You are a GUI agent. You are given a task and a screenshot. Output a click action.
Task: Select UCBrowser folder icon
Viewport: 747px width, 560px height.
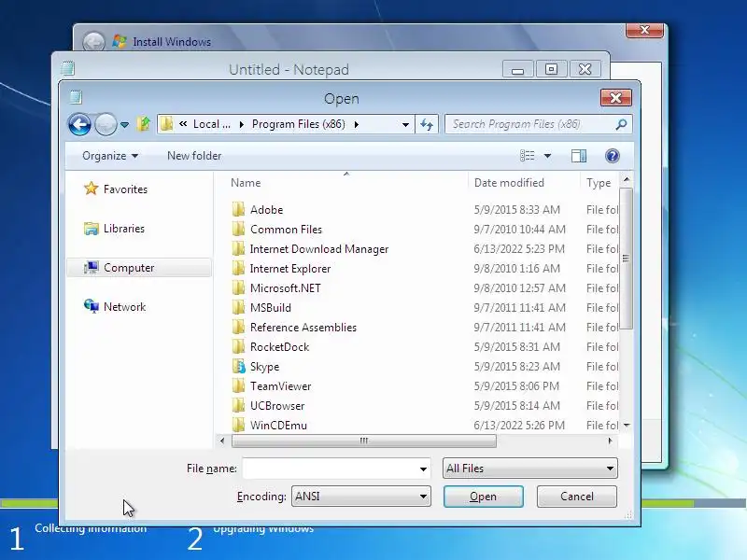pyautogui.click(x=238, y=406)
